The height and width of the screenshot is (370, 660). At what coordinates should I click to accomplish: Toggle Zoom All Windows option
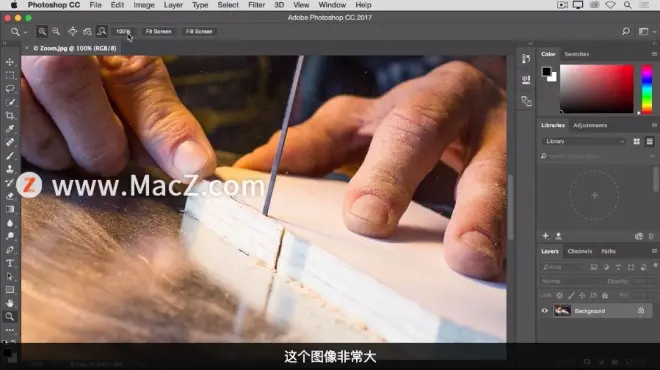coord(87,32)
